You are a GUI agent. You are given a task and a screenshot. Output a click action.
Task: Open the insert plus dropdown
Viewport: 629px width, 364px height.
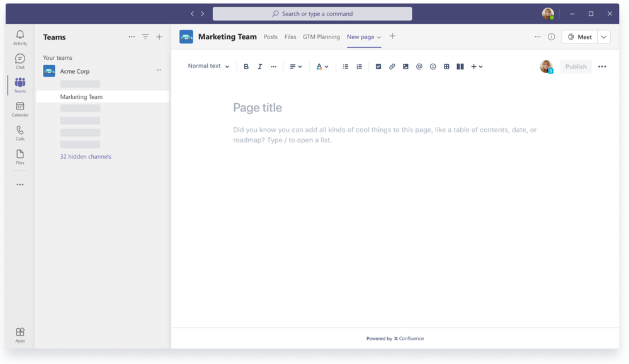pos(477,67)
